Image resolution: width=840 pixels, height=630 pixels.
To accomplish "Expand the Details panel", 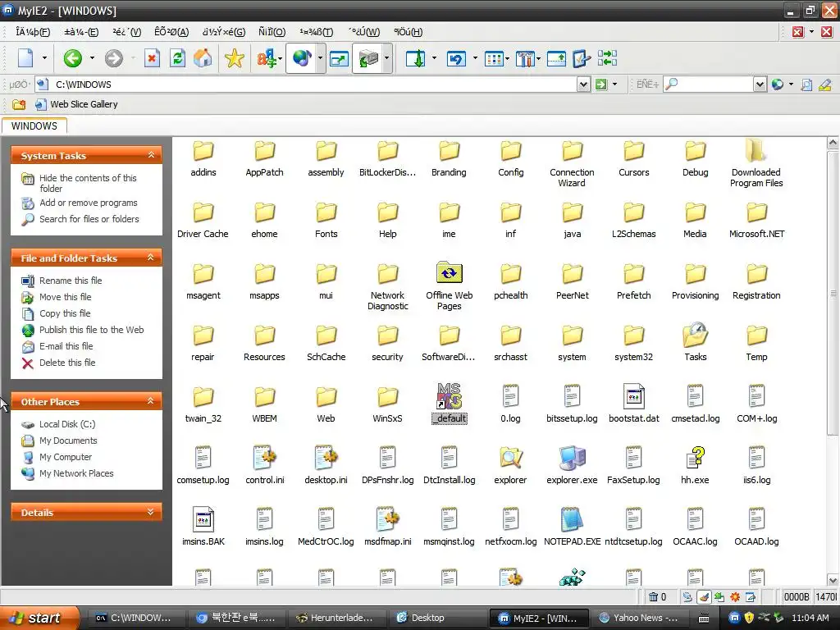I will [x=151, y=512].
